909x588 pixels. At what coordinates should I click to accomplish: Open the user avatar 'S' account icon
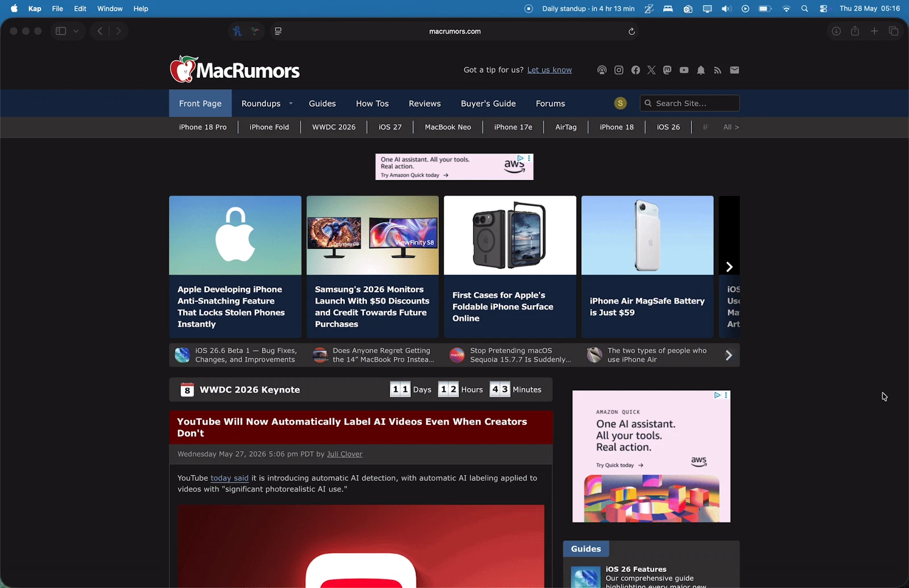pos(620,103)
